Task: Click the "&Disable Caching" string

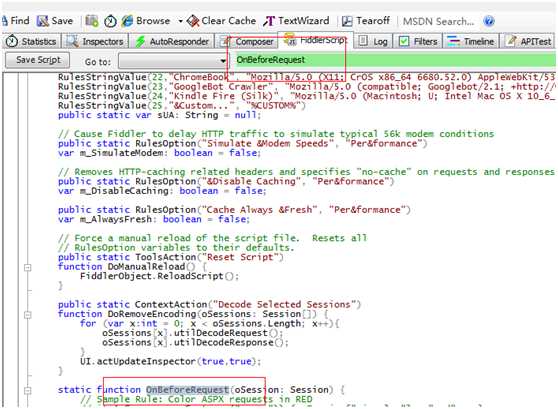Action: pos(251,181)
